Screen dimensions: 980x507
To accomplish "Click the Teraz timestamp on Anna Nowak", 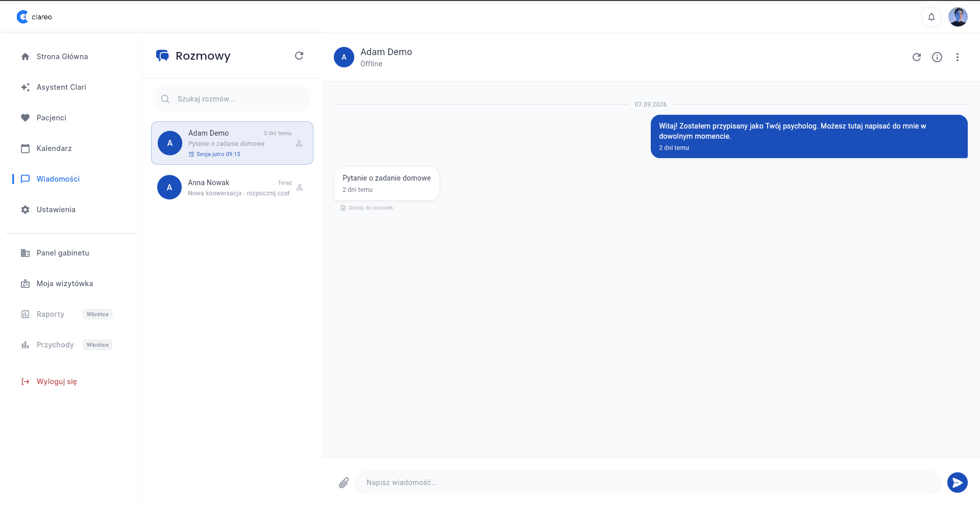I will (x=285, y=183).
